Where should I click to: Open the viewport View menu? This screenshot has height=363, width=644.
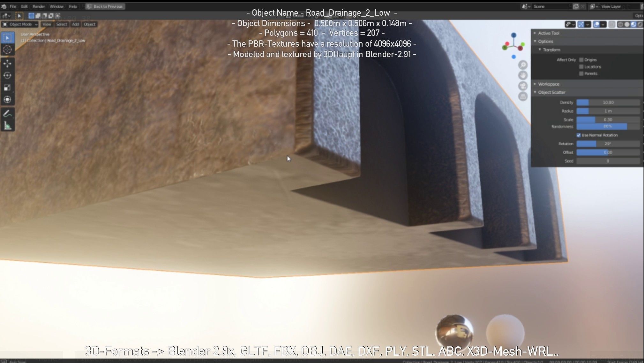[x=47, y=24]
